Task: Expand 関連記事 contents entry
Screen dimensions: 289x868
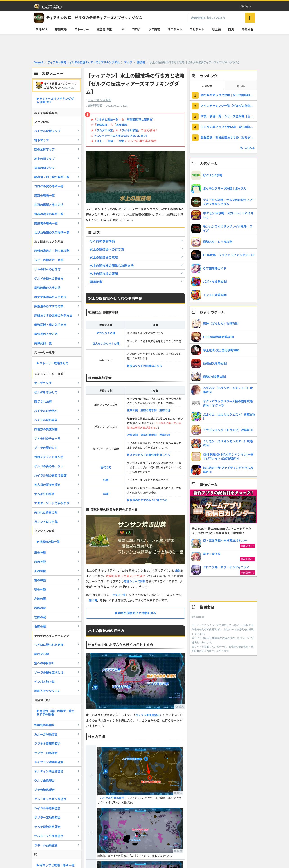Action: point(135,282)
